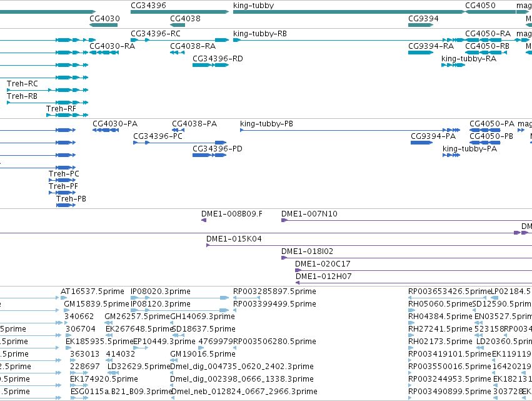532x401 pixels.
Task: Click the RP003490899.5prime EST label
Action: 449,392
